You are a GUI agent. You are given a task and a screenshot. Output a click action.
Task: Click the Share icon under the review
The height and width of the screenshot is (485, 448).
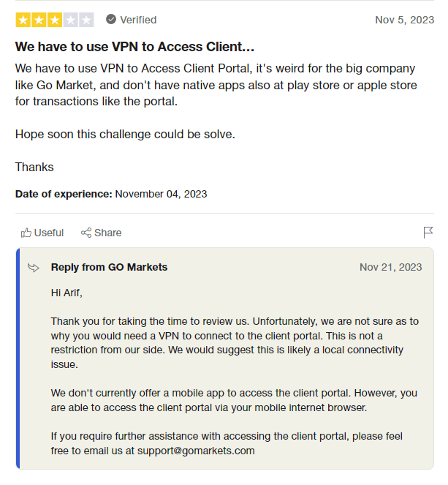click(x=86, y=233)
